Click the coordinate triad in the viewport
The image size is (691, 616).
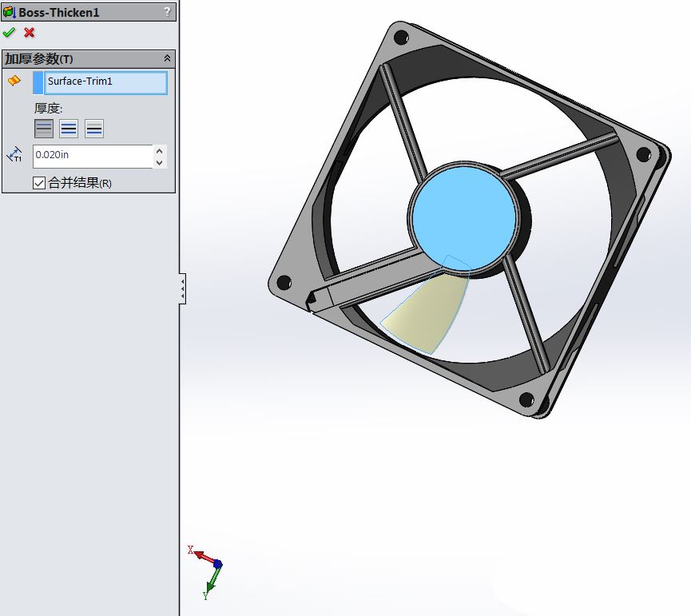(x=206, y=571)
